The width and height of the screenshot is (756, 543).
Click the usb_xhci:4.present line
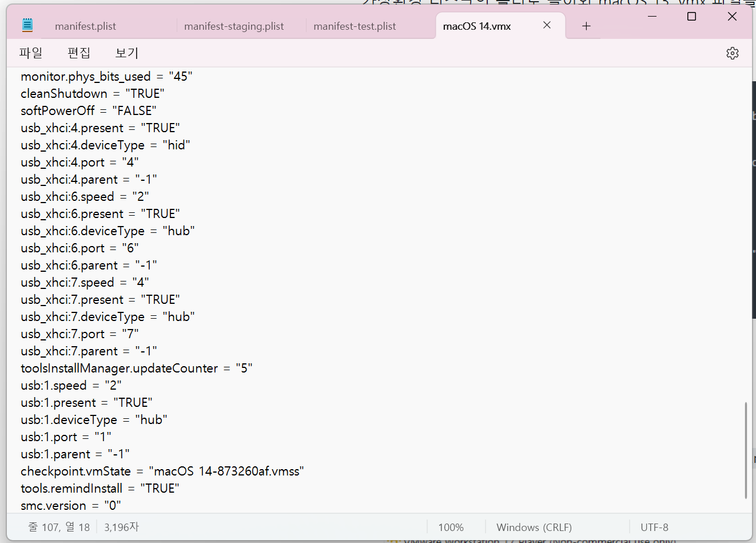point(100,128)
